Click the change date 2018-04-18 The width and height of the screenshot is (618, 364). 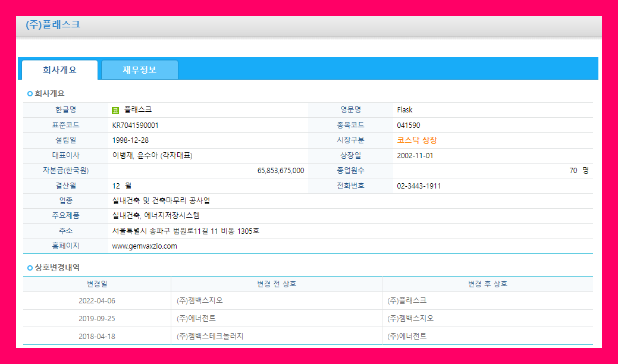click(97, 337)
